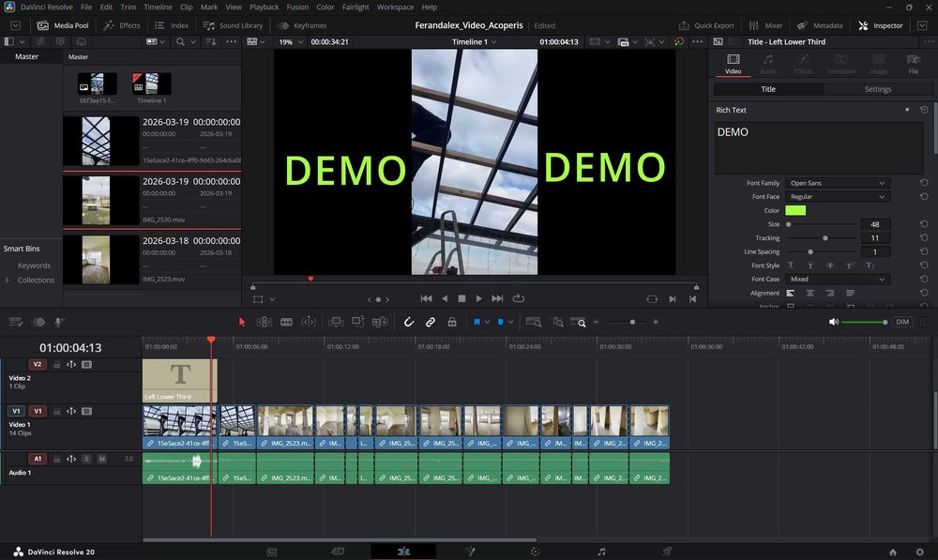Viewport: 938px width, 560px height.
Task: Click the Overwrite Clip icon
Action: 357,322
